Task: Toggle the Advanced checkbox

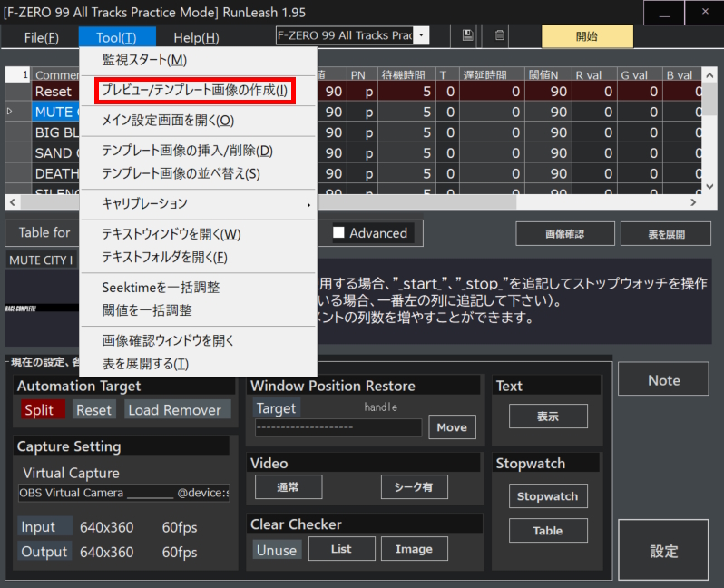Action: pos(339,232)
